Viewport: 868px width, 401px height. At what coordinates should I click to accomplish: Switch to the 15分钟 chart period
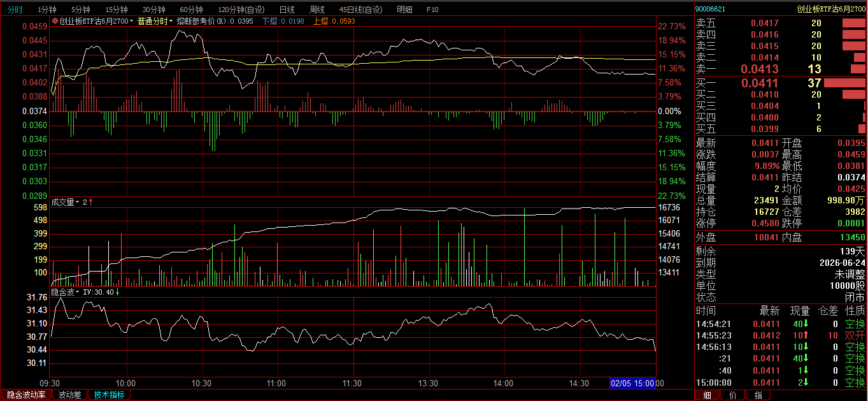click(x=117, y=10)
